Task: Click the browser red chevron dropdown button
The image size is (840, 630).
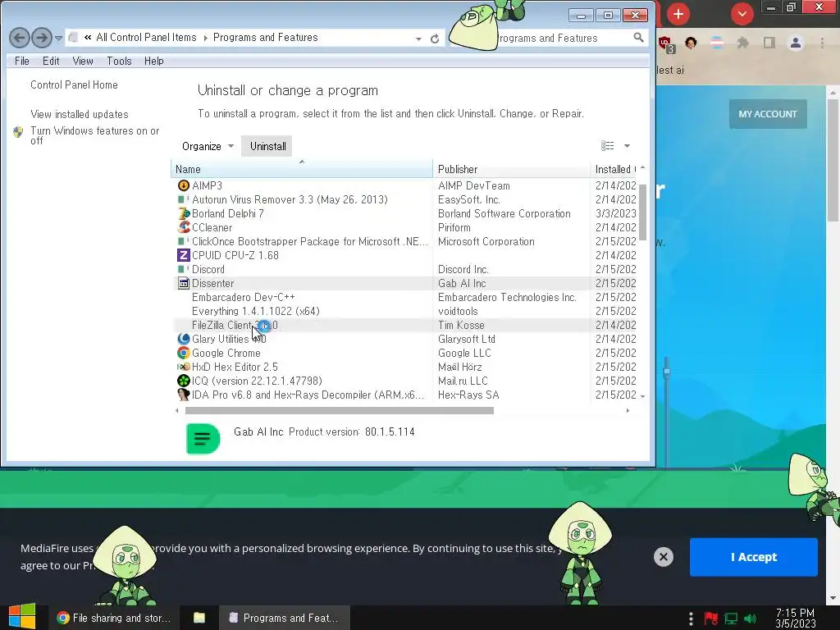Action: (x=742, y=14)
